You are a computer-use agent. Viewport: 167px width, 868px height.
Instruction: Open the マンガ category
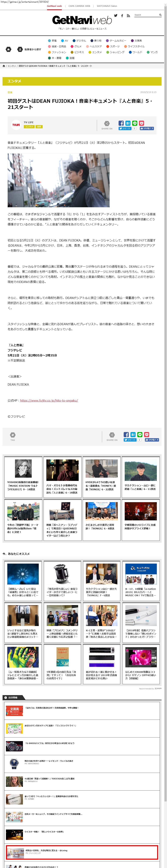click(x=152, y=52)
